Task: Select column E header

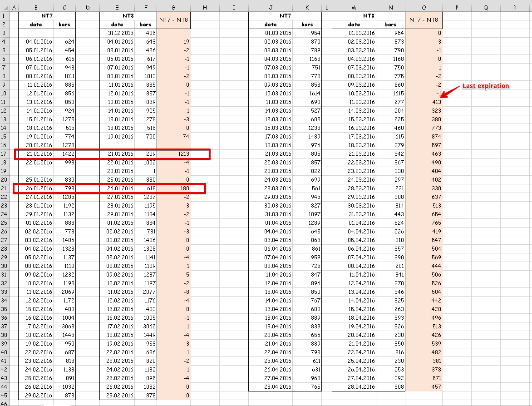Action: click(117, 7)
